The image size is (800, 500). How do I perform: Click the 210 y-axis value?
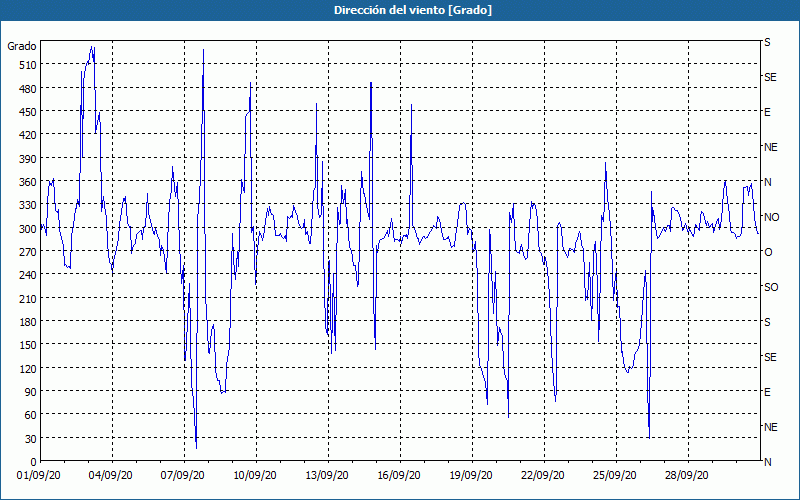(28, 299)
